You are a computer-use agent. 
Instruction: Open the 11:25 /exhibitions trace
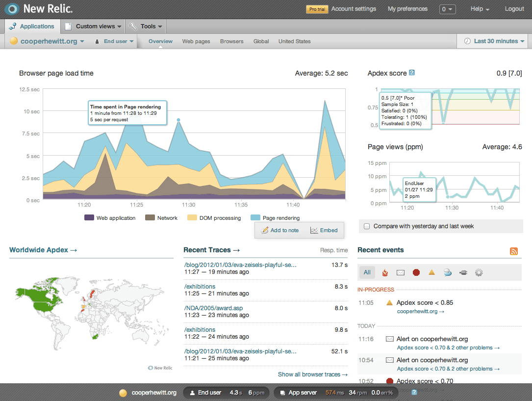[x=200, y=287]
